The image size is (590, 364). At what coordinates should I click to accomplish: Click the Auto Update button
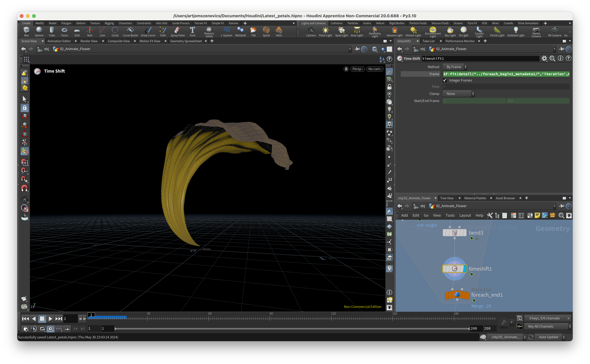pyautogui.click(x=548, y=337)
